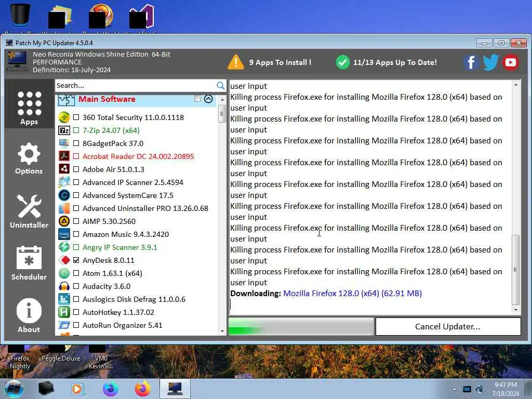The width and height of the screenshot is (532, 399).
Task: Click the 360 Total Security app icon
Action: [64, 117]
